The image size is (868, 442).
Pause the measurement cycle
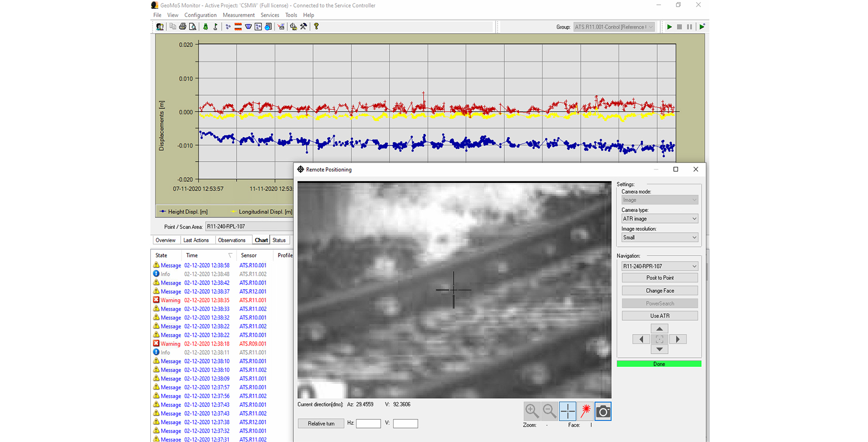(689, 27)
